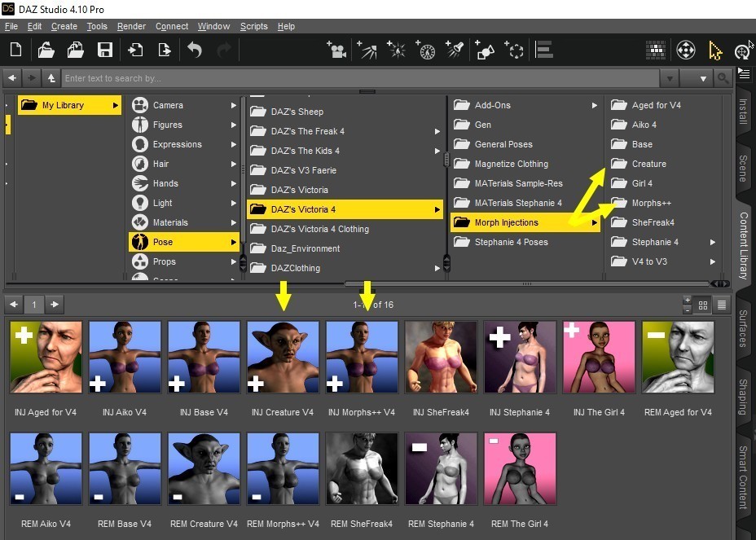The height and width of the screenshot is (540, 756).
Task: Click the Save scene floppy icon
Action: pos(104,50)
